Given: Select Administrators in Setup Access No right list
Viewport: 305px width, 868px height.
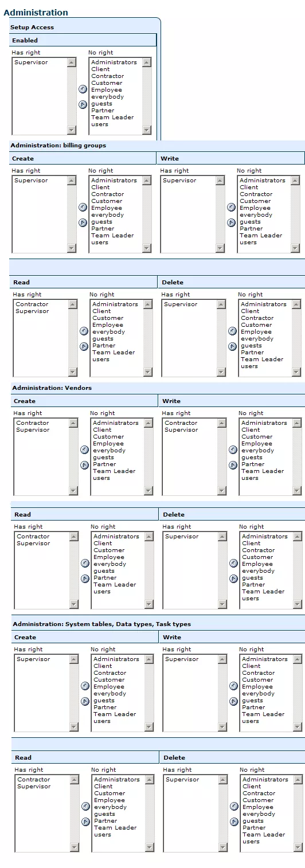Looking at the screenshot, I should coord(114,62).
